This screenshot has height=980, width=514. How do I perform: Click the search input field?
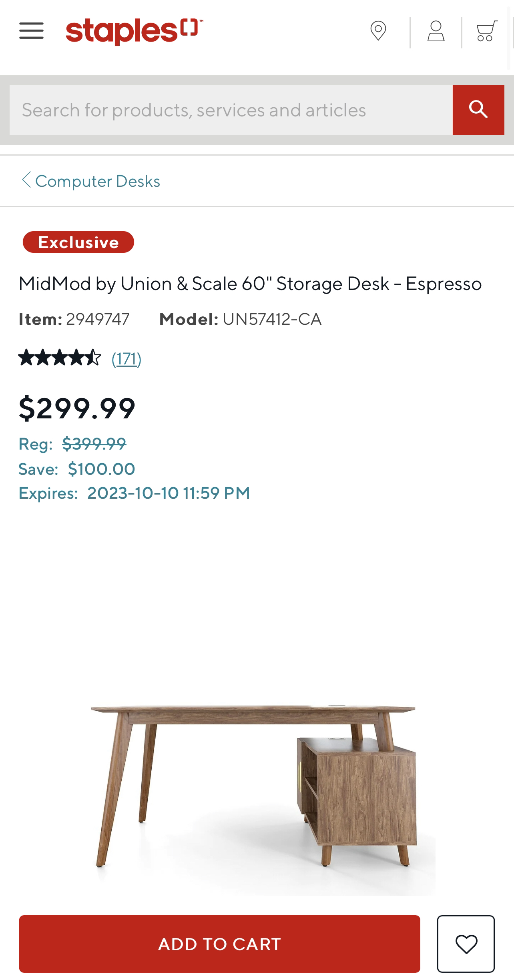227,110
